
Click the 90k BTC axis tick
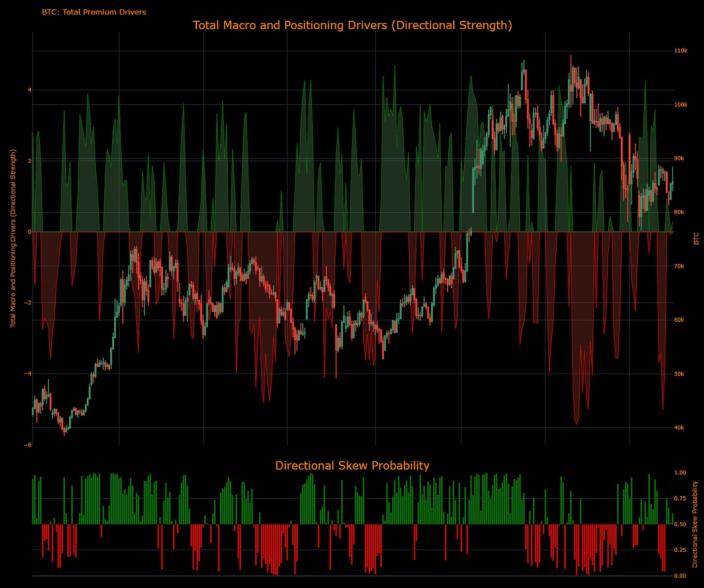point(679,158)
